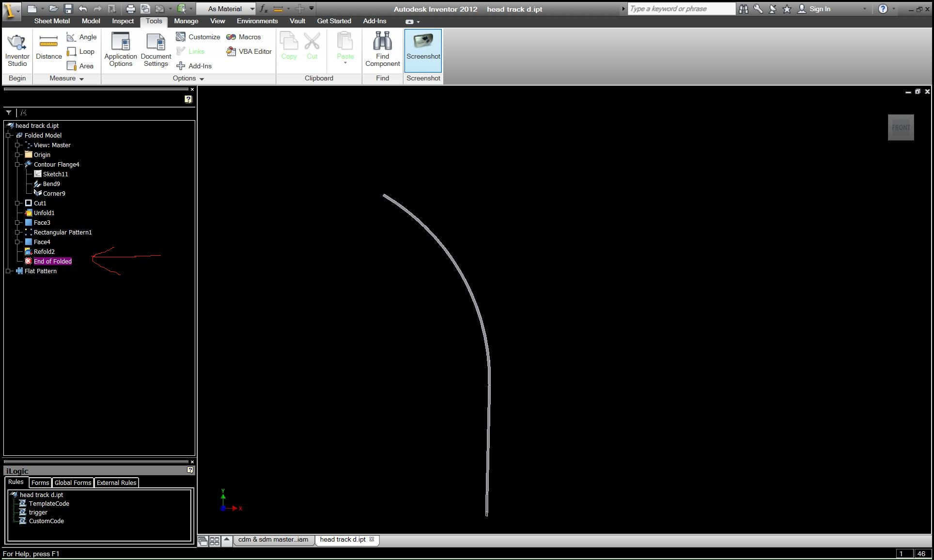Viewport: 934px width, 560px height.
Task: Click the keyword search input field
Action: (682, 9)
